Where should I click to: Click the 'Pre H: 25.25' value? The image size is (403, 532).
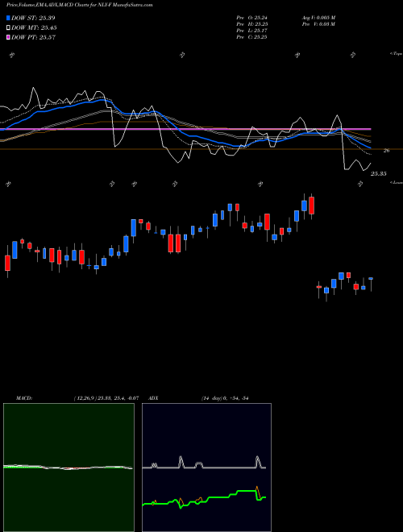coord(251,24)
